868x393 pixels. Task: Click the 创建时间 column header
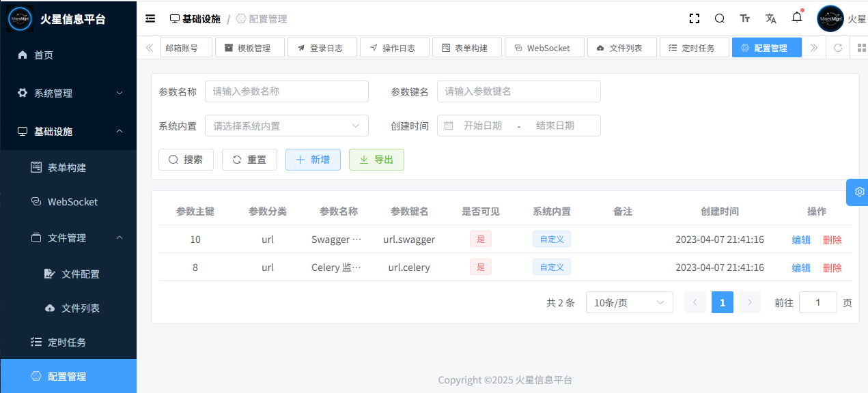pyautogui.click(x=720, y=212)
